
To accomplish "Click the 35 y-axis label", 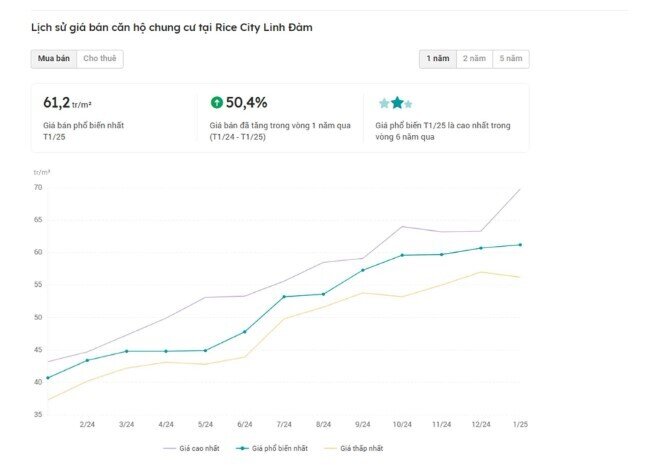I will click(38, 414).
